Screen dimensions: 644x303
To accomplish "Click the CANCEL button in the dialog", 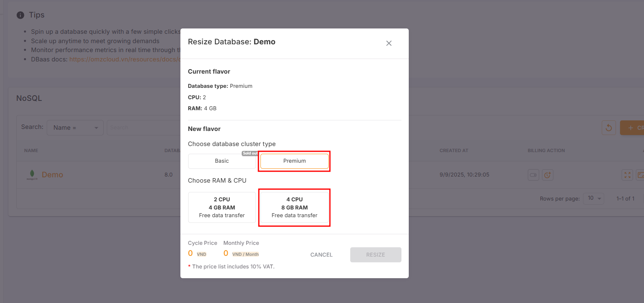I will pos(321,255).
